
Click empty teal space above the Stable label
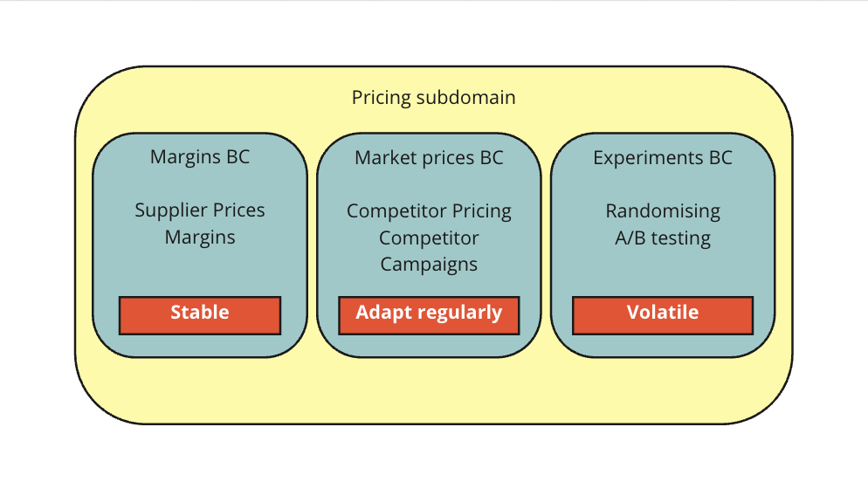point(200,272)
